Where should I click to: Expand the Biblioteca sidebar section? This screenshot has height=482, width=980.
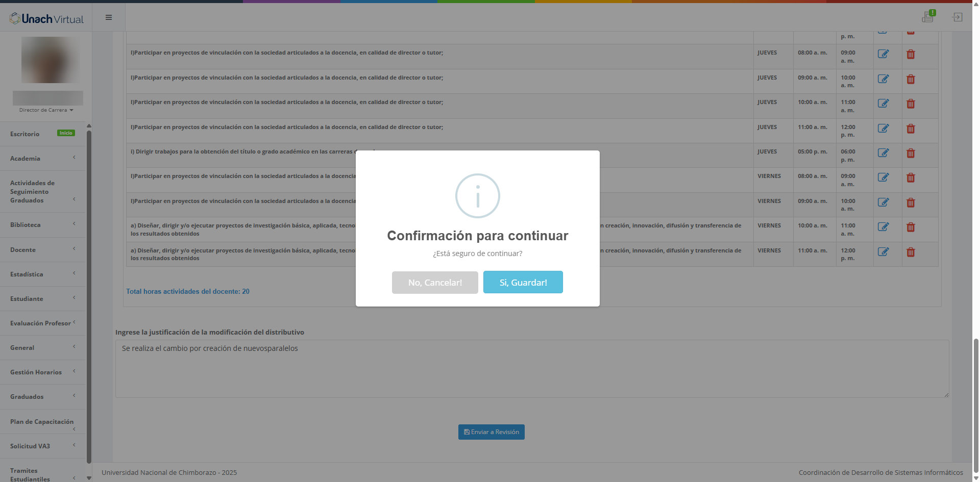click(43, 225)
